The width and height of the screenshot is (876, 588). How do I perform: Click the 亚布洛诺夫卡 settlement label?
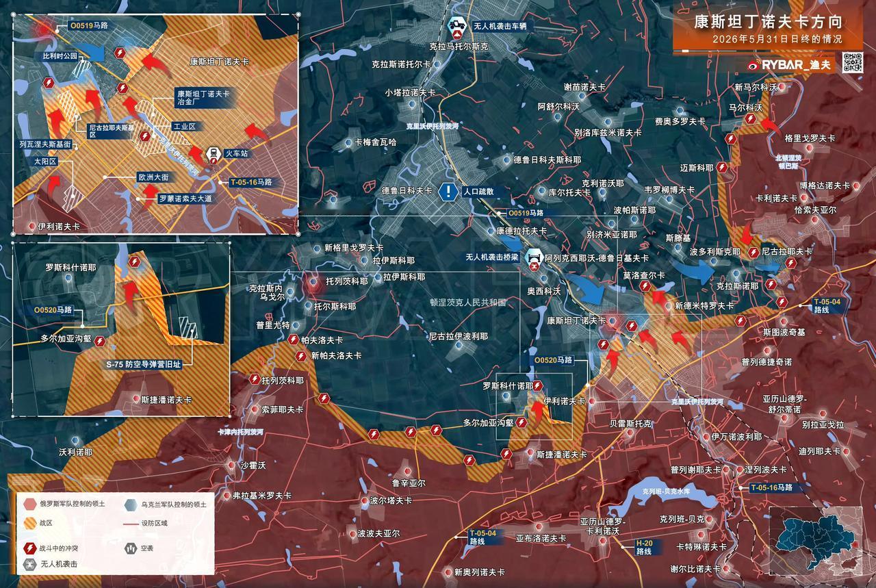(541, 539)
